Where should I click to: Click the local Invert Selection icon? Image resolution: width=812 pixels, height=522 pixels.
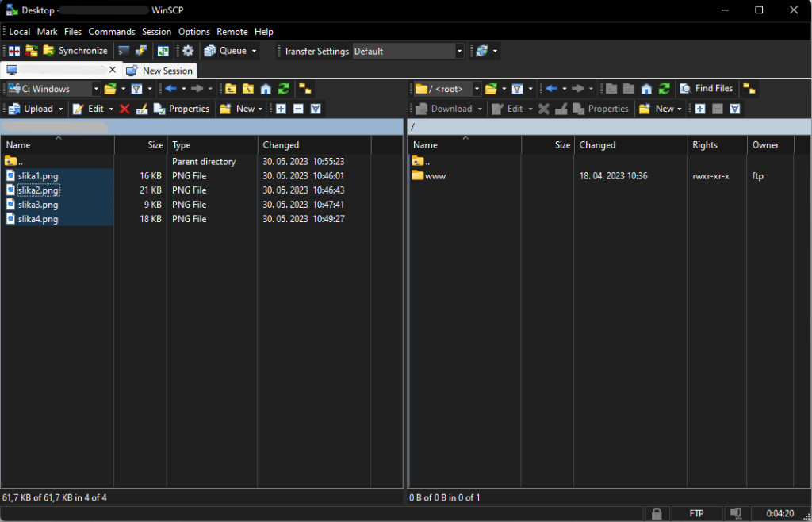click(x=316, y=109)
